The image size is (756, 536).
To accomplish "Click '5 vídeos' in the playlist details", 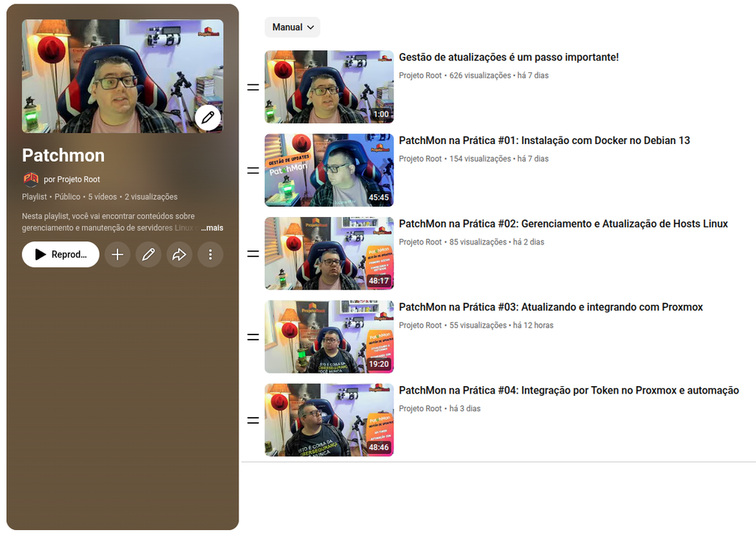I will pos(102,197).
